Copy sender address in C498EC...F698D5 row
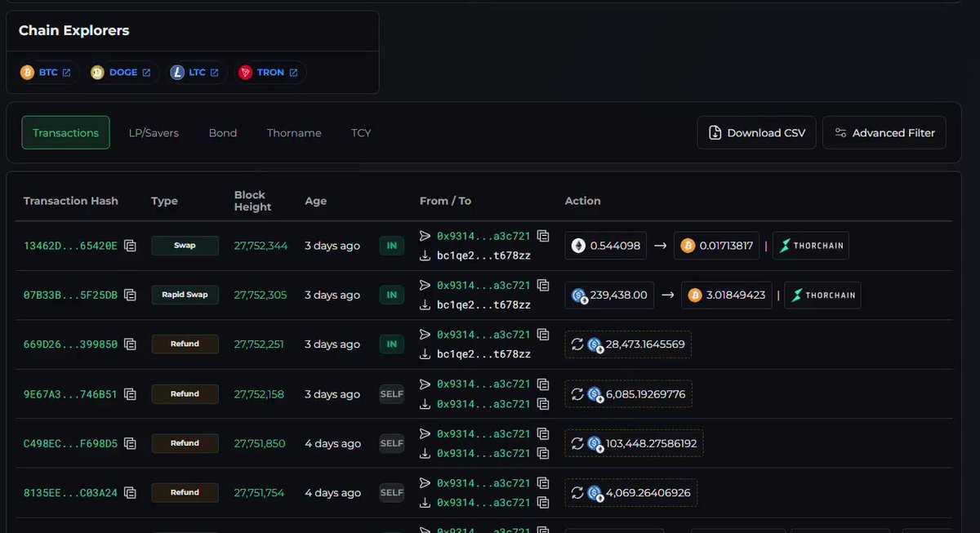This screenshot has height=533, width=980. 543,434
